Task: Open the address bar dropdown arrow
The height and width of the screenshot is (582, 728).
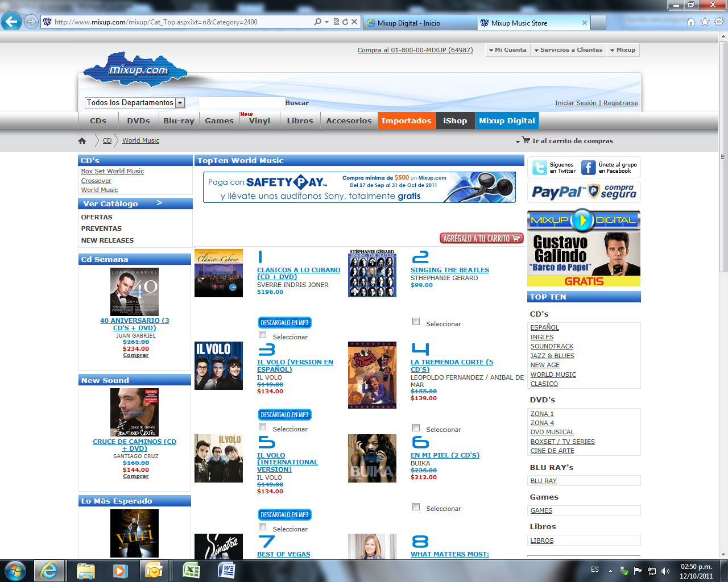Action: pyautogui.click(x=326, y=22)
